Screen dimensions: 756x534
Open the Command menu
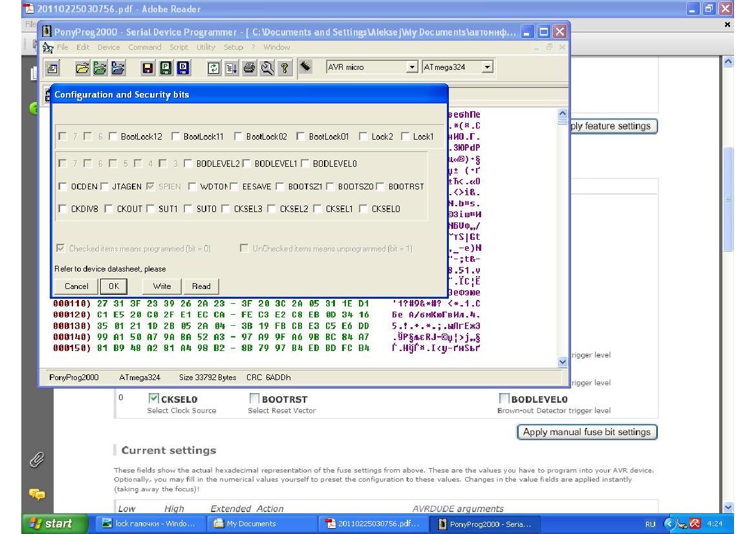tap(144, 47)
